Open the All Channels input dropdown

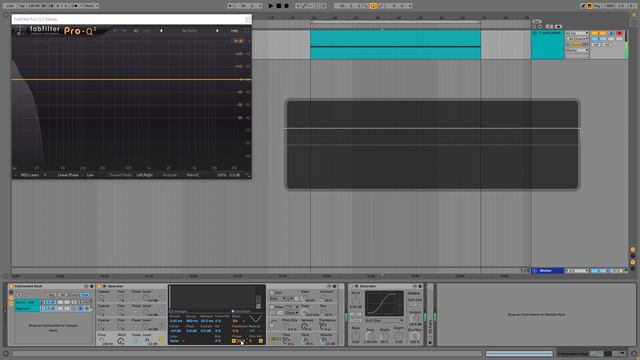(577, 39)
